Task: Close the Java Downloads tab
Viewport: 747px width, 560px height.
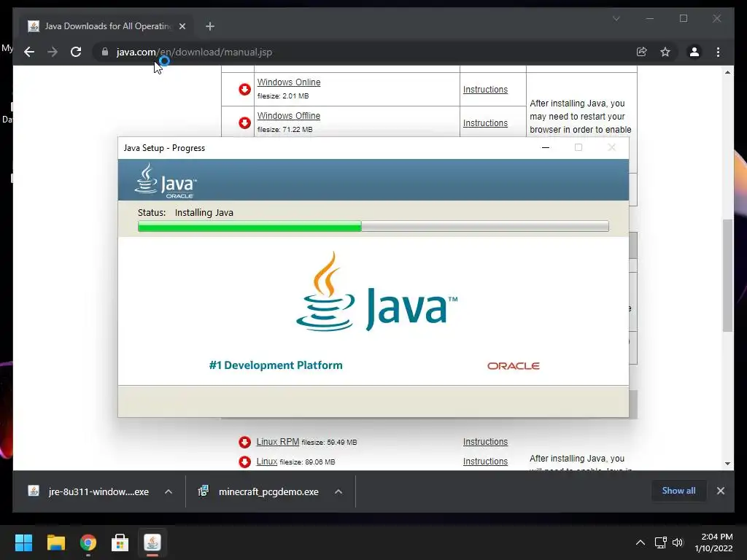Action: pyautogui.click(x=182, y=26)
